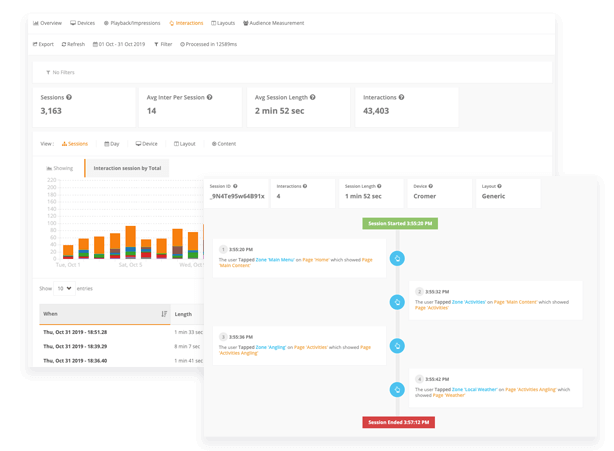The height and width of the screenshot is (451, 614).
Task: Click the interaction card numbered 1
Action: click(x=299, y=258)
